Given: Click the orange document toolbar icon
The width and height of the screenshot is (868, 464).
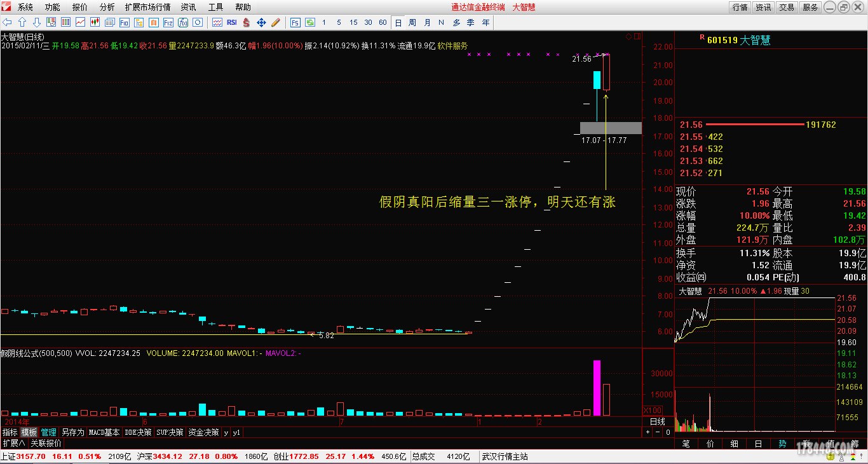Looking at the screenshot, I should coord(154,22).
